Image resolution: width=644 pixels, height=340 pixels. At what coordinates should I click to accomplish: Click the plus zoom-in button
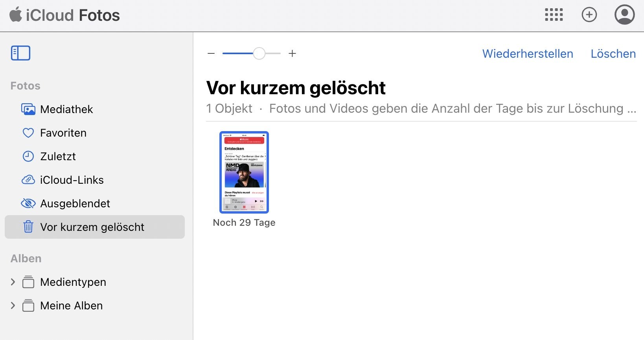click(x=292, y=53)
